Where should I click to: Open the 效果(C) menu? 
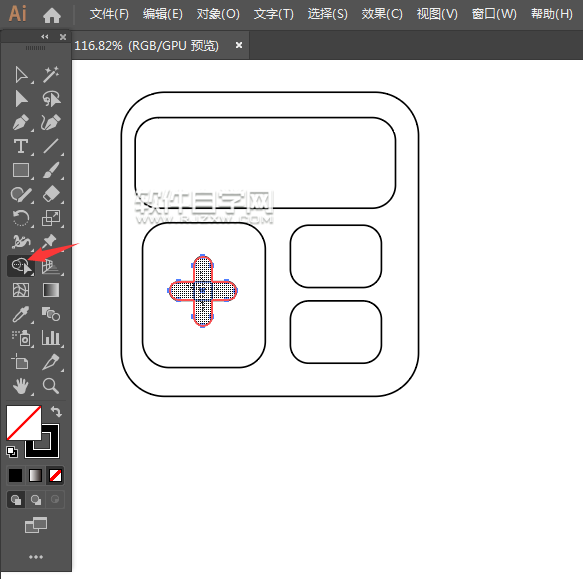point(382,14)
